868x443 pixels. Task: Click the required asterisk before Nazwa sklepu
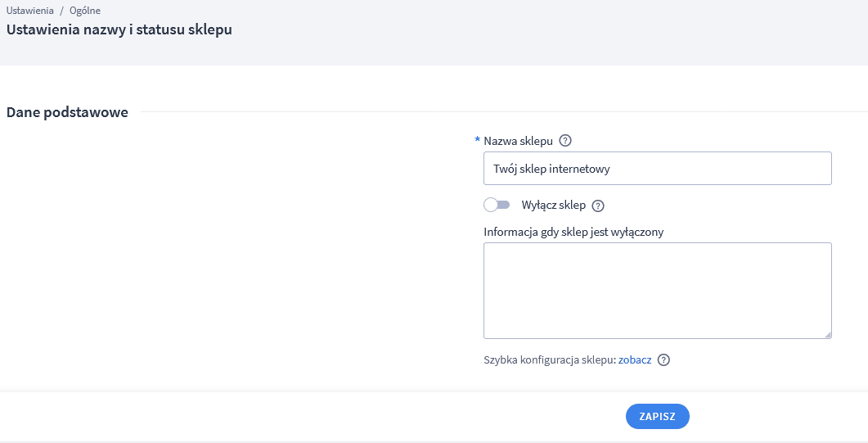[x=477, y=140]
